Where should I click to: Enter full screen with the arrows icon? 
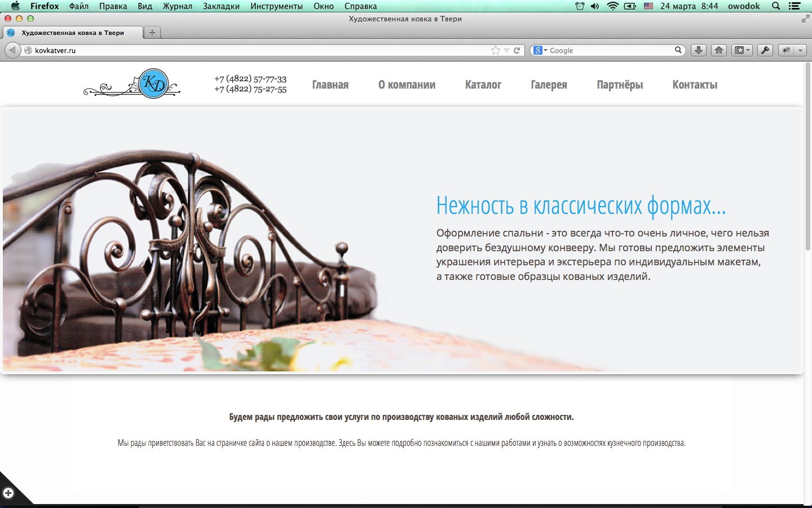pyautogui.click(x=805, y=19)
